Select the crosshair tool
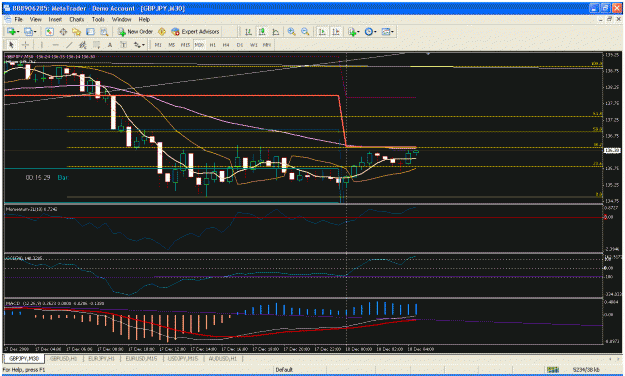The image size is (625, 376). [x=25, y=45]
